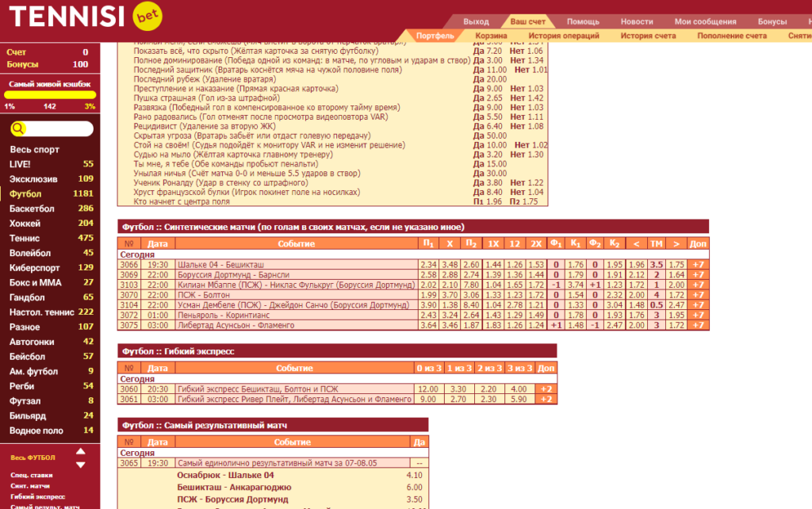The height and width of the screenshot is (509, 812).
Task: Open the Мои сообщения tab
Action: click(x=705, y=21)
